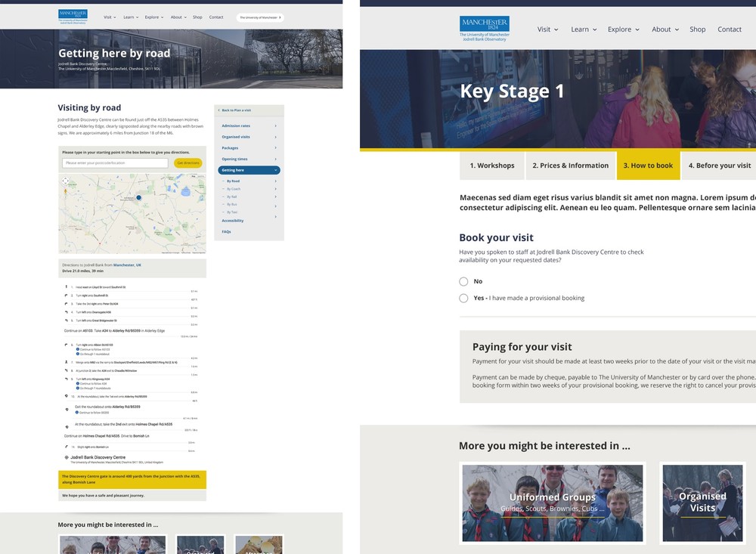Open the Accessibility sidebar link
The width and height of the screenshot is (756, 554).
click(x=232, y=221)
